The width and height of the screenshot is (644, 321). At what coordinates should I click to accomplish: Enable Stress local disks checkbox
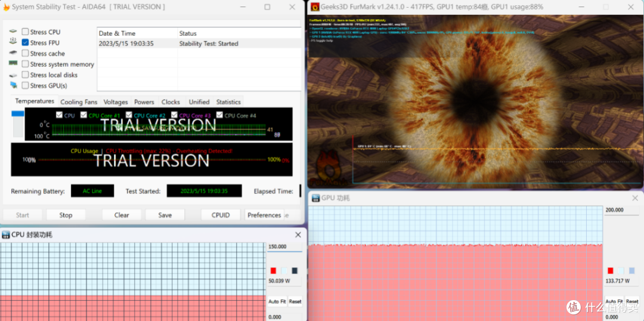pos(25,75)
